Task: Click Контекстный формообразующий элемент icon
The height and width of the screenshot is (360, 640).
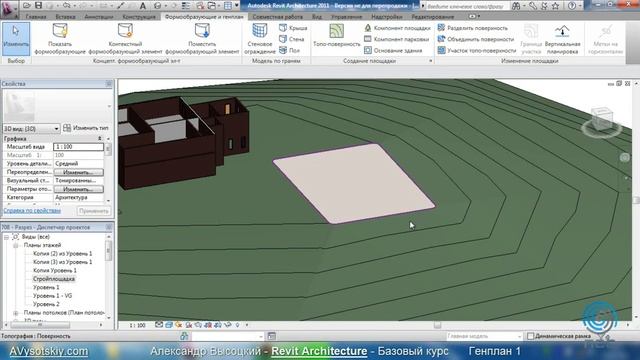Action: [x=125, y=31]
